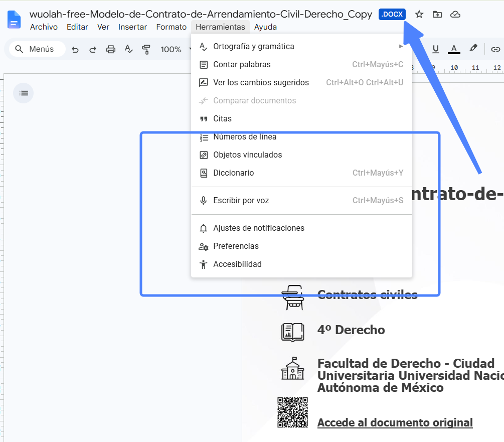This screenshot has width=504, height=442.
Task: Show the document outline button
Action: [x=24, y=93]
